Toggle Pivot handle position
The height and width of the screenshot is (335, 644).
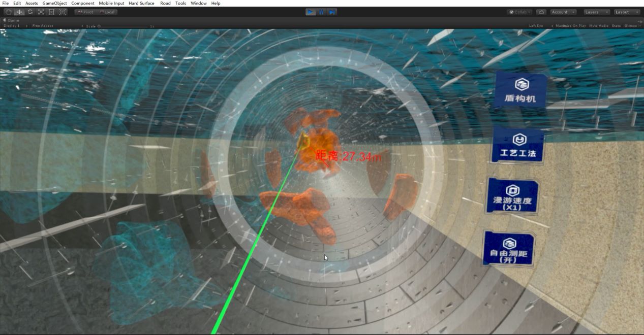85,12
